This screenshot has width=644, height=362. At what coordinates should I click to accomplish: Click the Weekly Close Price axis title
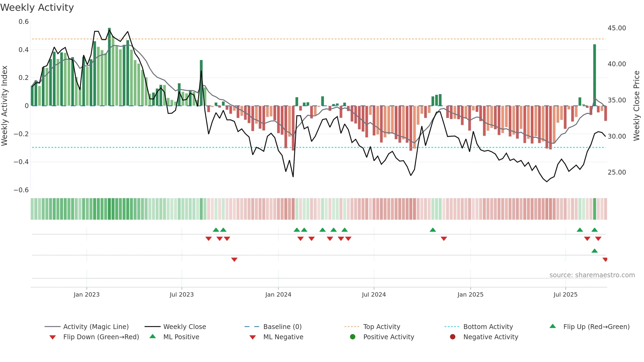pyautogui.click(x=636, y=106)
